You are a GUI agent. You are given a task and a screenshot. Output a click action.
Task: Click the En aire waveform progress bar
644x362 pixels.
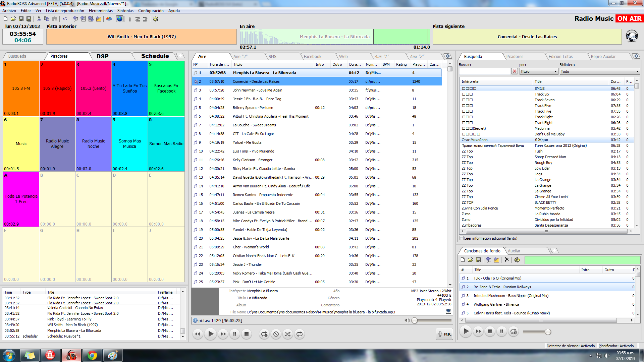[335, 37]
